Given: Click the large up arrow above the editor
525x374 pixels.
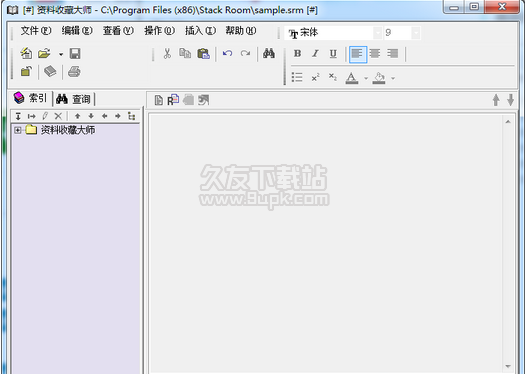Looking at the screenshot, I should tap(496, 100).
